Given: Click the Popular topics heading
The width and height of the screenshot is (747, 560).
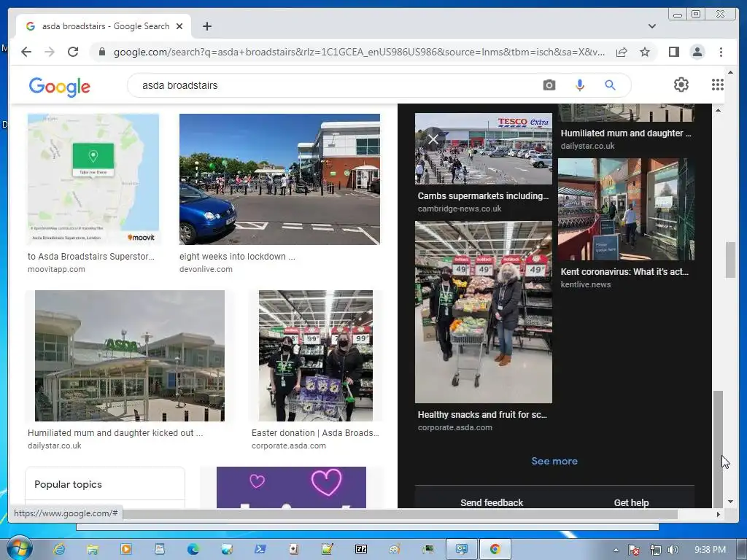Looking at the screenshot, I should coord(68,484).
